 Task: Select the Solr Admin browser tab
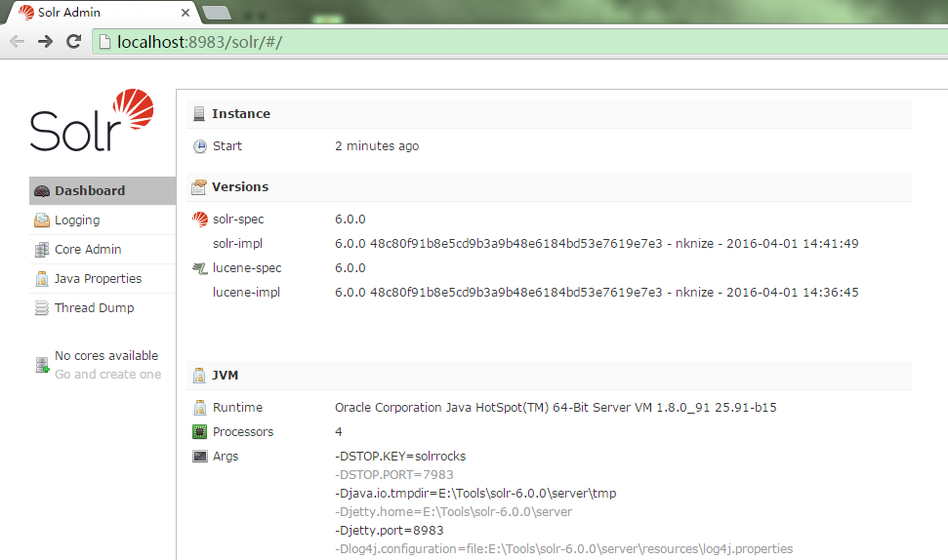click(103, 12)
